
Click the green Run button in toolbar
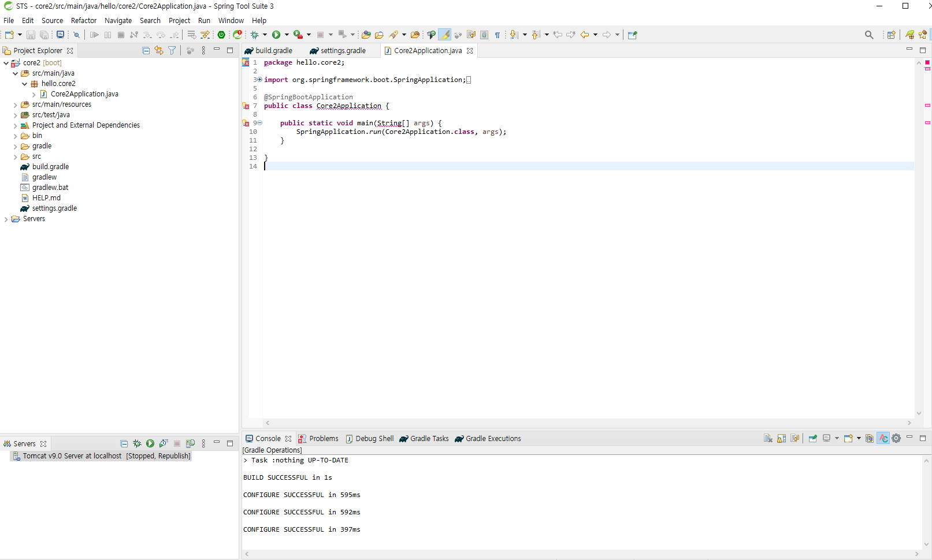[276, 35]
